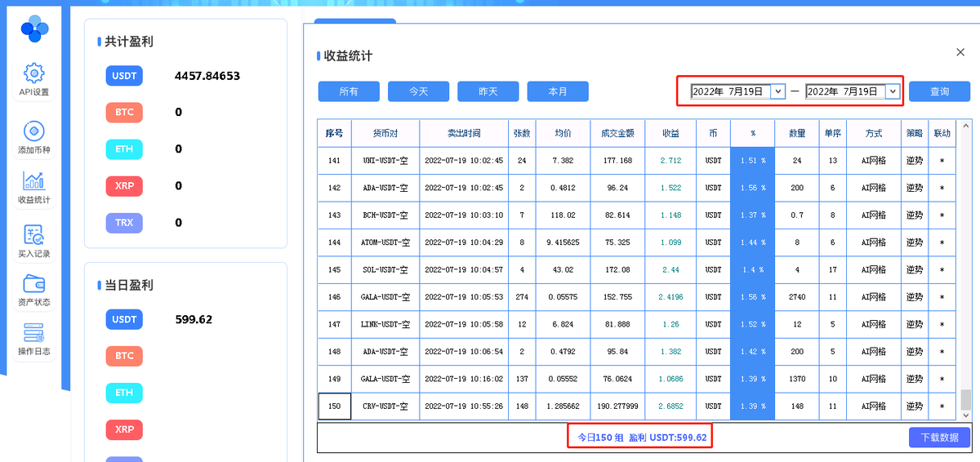Select the SOL-USDT-空 cell
The image size is (980, 462).
pos(385,269)
